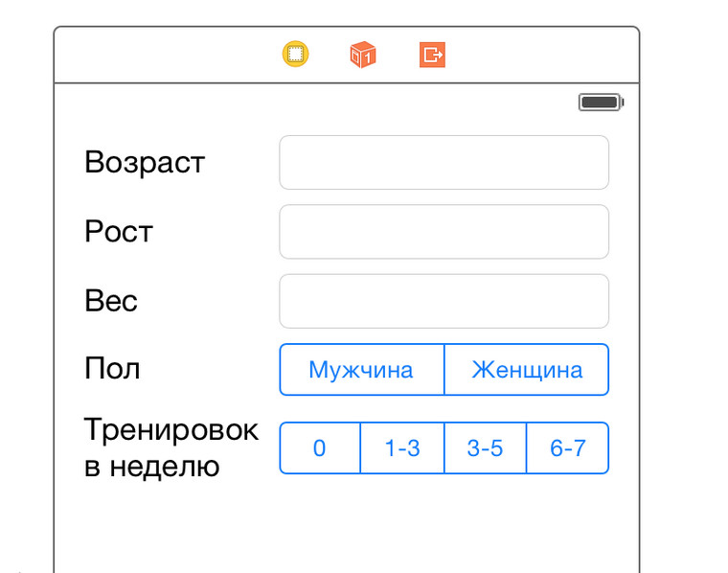728x573 pixels.
Task: Select the First Responder cube icon
Action: [x=363, y=55]
